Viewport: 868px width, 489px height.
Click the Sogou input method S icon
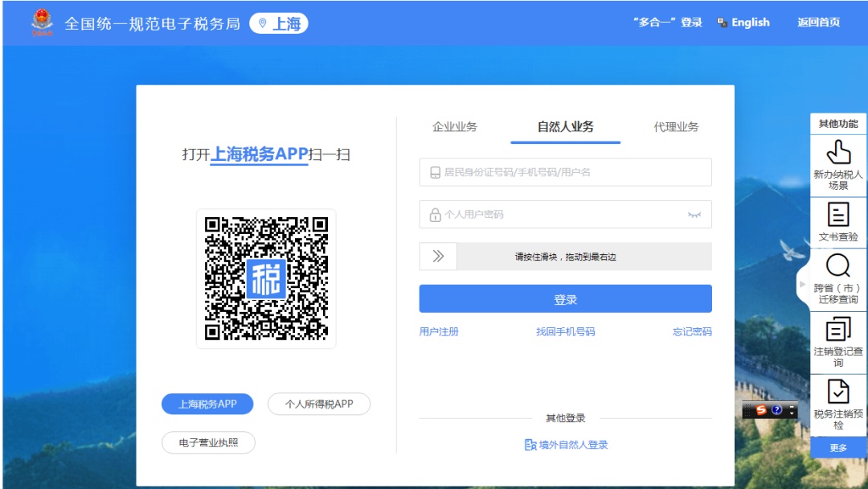click(761, 410)
